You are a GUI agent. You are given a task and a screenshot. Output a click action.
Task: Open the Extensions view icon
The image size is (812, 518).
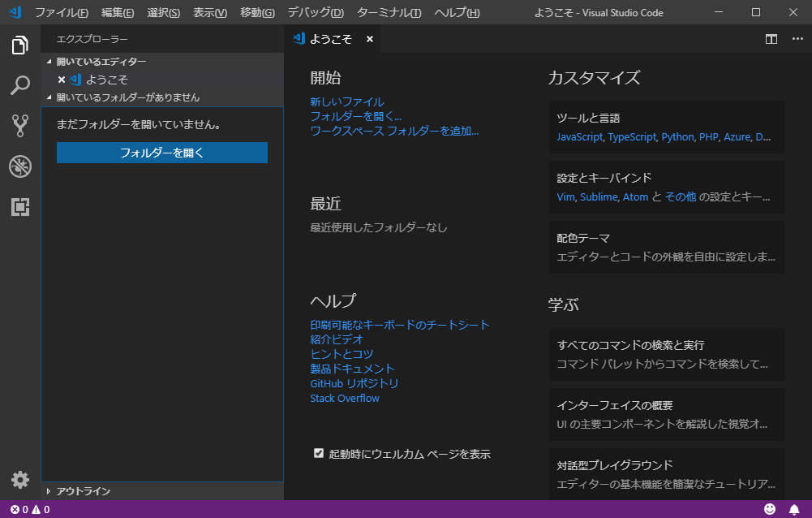[20, 207]
